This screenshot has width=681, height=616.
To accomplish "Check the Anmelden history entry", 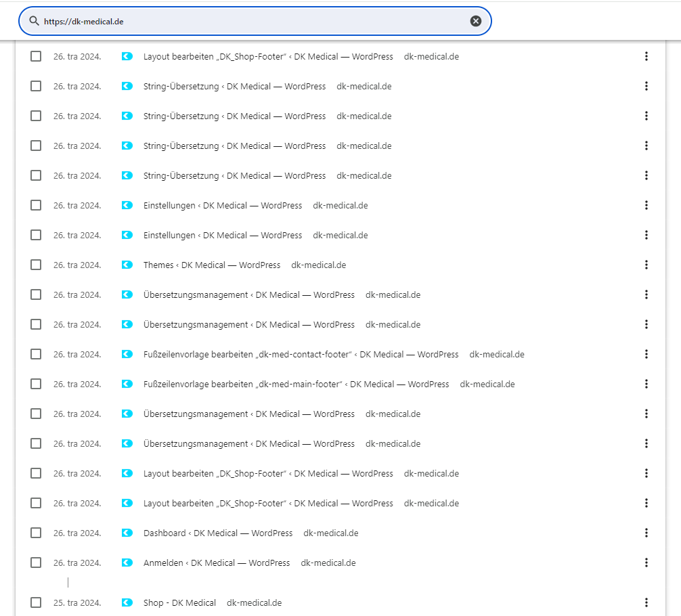I will 36,563.
